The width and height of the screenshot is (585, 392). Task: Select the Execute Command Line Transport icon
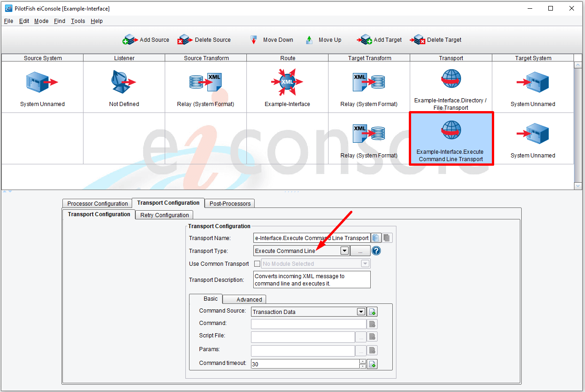[x=451, y=130]
